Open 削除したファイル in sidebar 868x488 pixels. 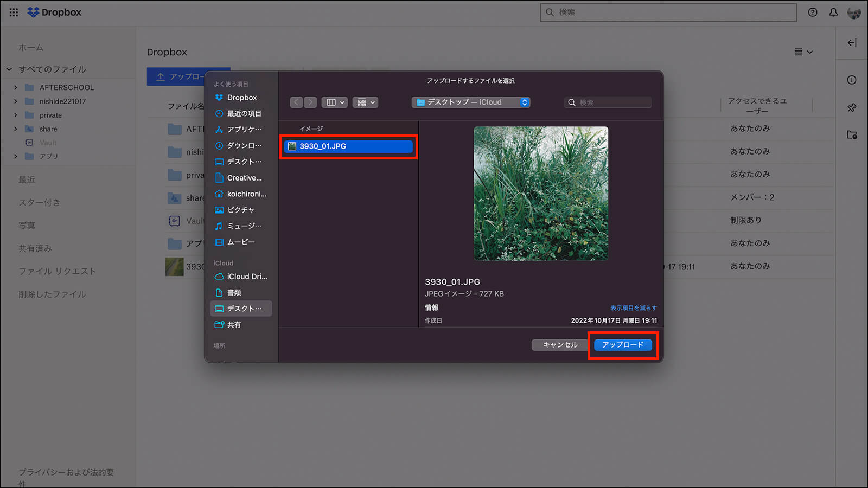click(x=52, y=294)
